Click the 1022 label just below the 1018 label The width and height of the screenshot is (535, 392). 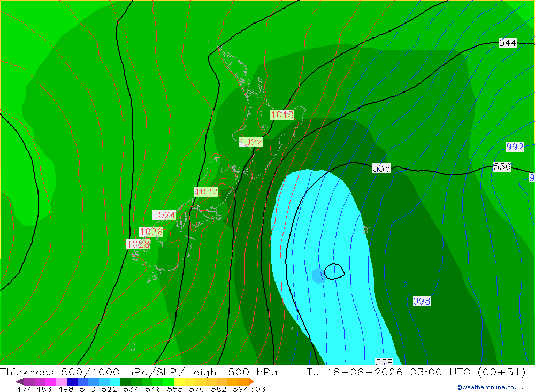(x=250, y=142)
